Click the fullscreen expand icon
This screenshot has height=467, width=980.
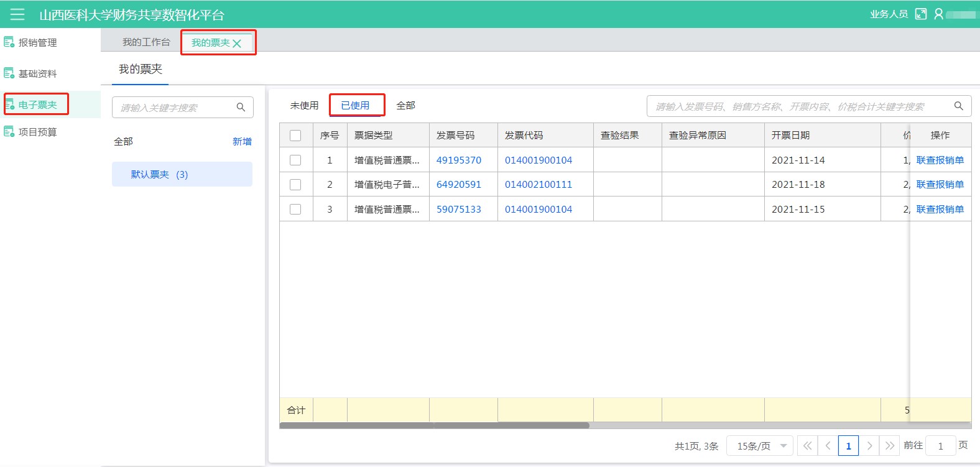point(921,14)
